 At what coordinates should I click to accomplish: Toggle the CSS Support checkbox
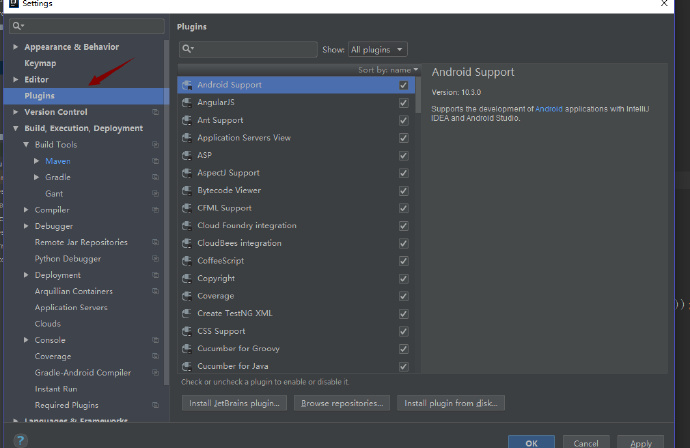(404, 331)
